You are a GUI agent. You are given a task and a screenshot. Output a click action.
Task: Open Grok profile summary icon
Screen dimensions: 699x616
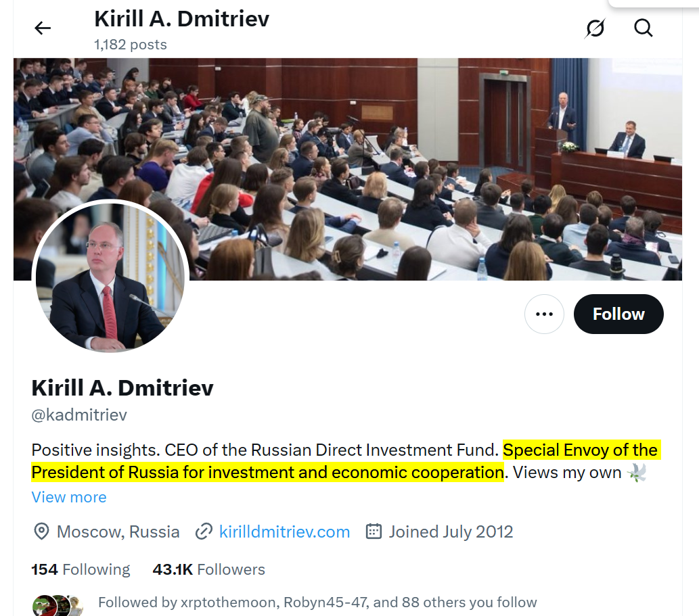pyautogui.click(x=595, y=28)
